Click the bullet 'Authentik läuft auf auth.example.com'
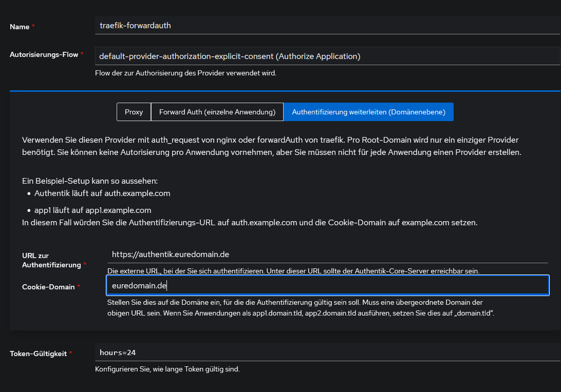Screen dimensions: 561x392 [102, 193]
